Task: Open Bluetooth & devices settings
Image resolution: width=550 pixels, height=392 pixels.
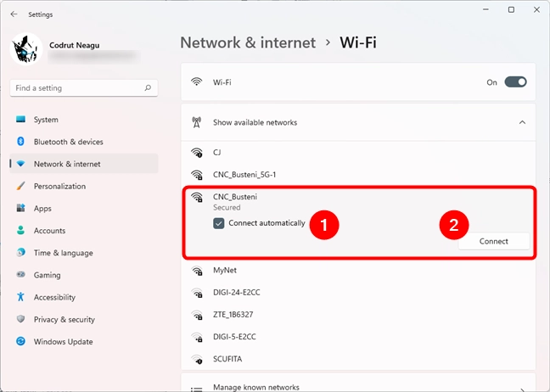Action: point(84,142)
